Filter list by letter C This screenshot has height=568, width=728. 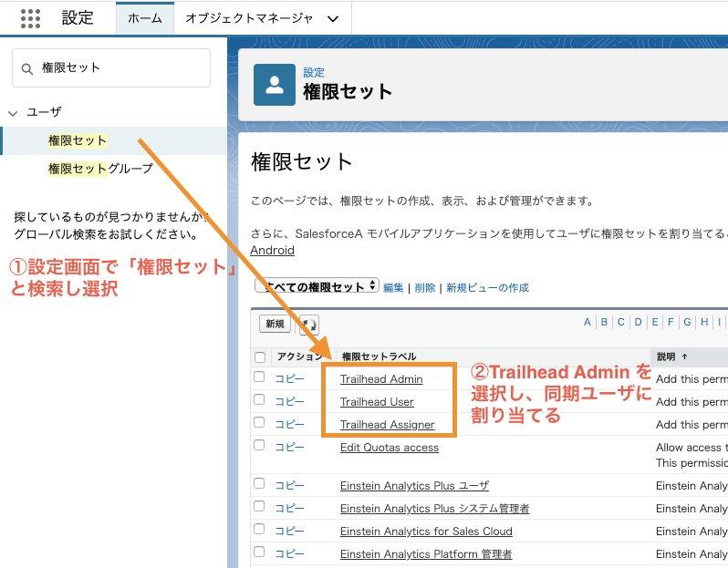[x=620, y=322]
